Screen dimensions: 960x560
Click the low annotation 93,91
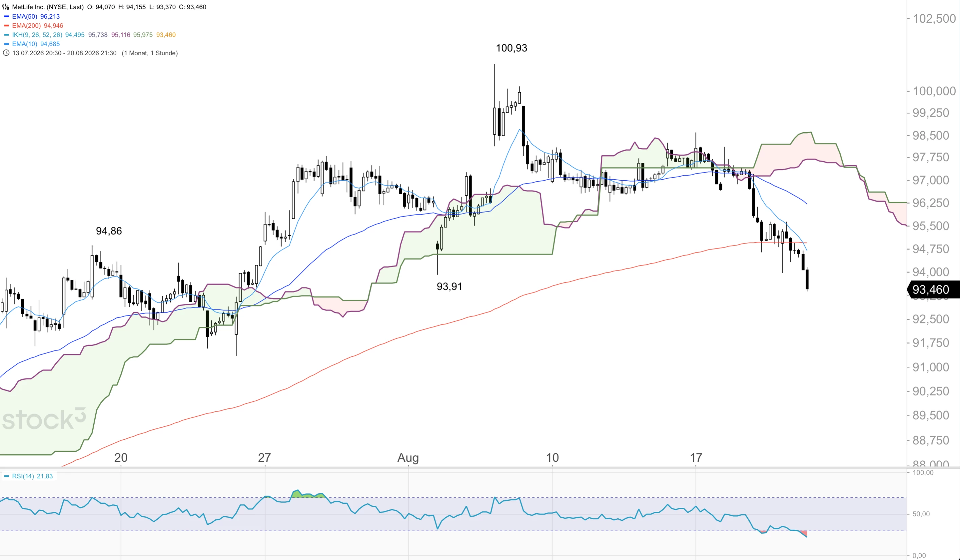449,286
